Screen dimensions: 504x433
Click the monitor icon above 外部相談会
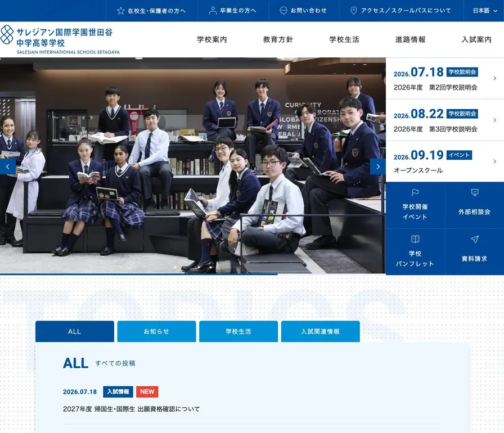(475, 192)
